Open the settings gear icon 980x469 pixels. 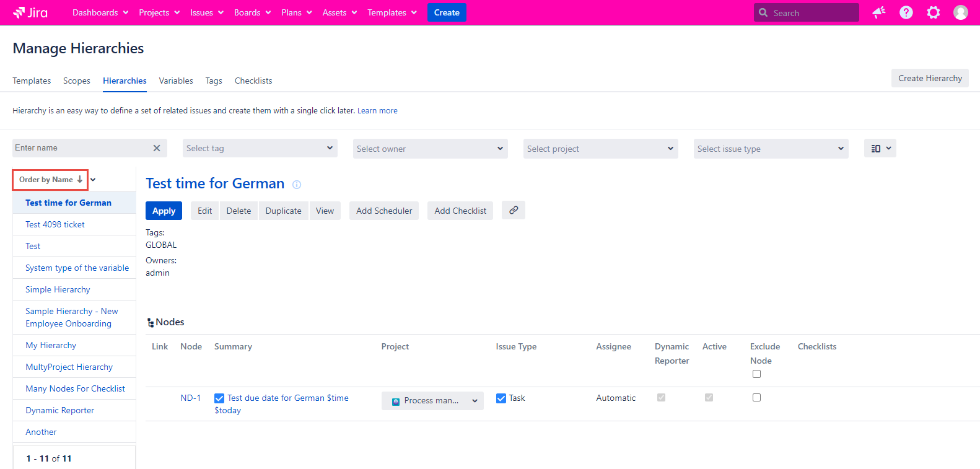click(933, 12)
